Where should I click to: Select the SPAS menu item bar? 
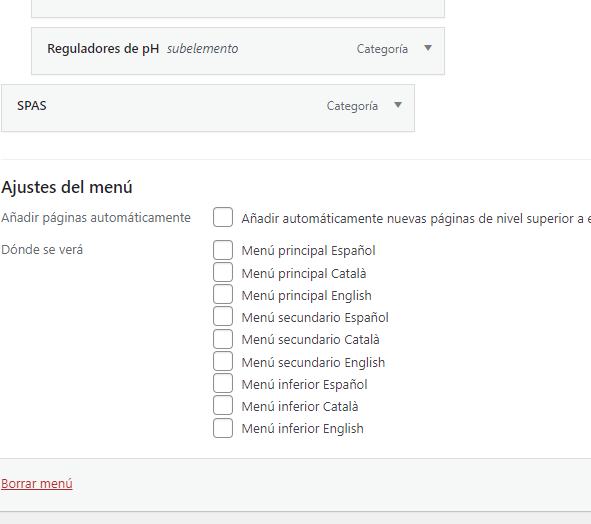(x=208, y=108)
